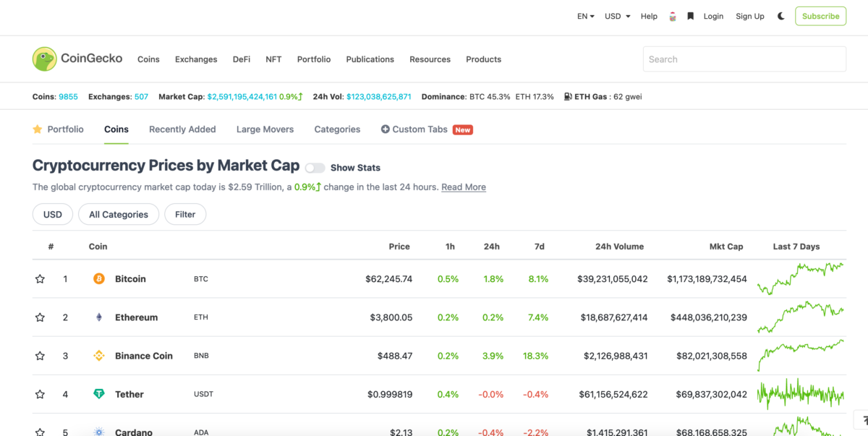Open the DeFi navigation item
Image resolution: width=868 pixels, height=436 pixels.
coord(242,59)
